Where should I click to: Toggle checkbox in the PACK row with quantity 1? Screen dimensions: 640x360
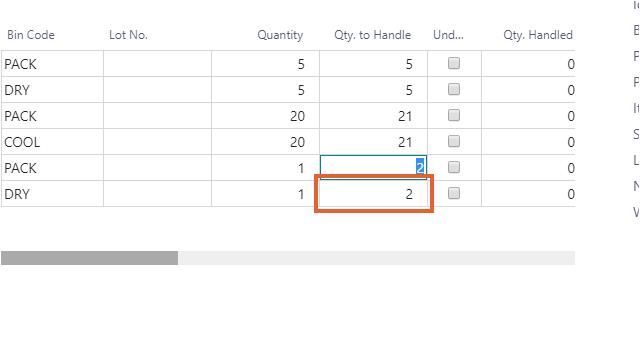click(x=454, y=167)
